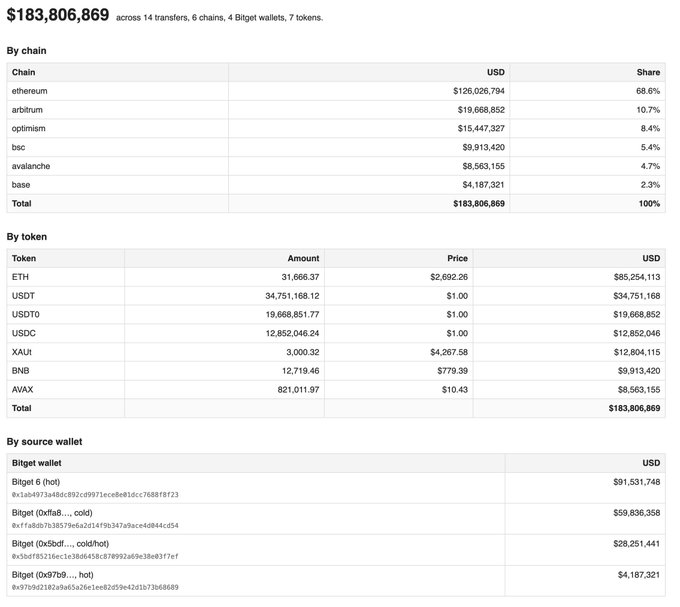Image resolution: width=680 pixels, height=607 pixels.
Task: Click the 5.4% share value
Action: point(650,147)
